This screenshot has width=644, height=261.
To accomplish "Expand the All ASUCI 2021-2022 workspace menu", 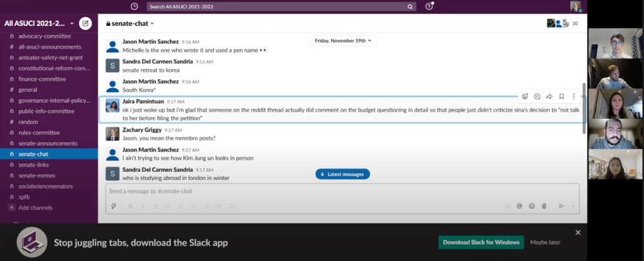I will tap(40, 24).
